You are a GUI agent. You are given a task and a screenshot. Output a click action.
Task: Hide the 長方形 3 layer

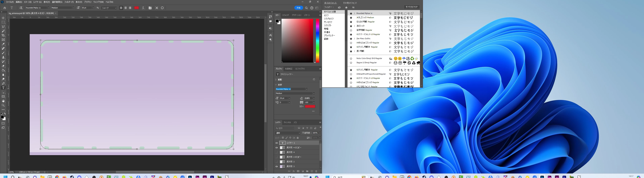[277, 166]
